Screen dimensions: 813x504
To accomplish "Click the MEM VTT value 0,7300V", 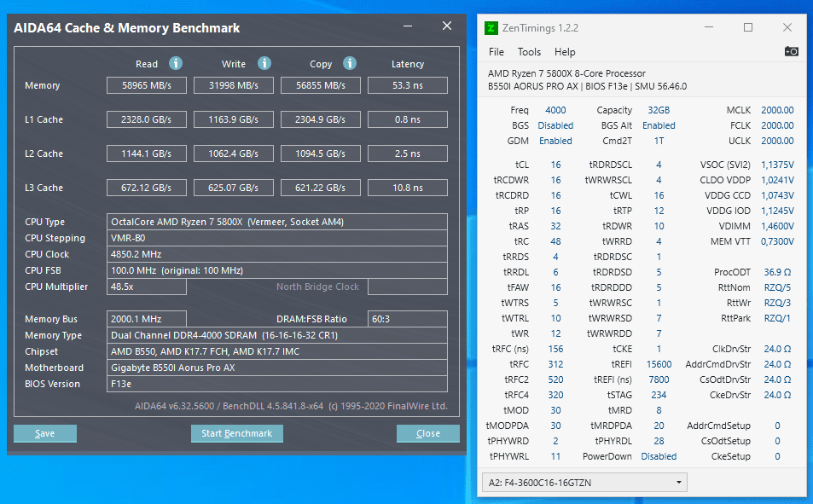I will (777, 241).
